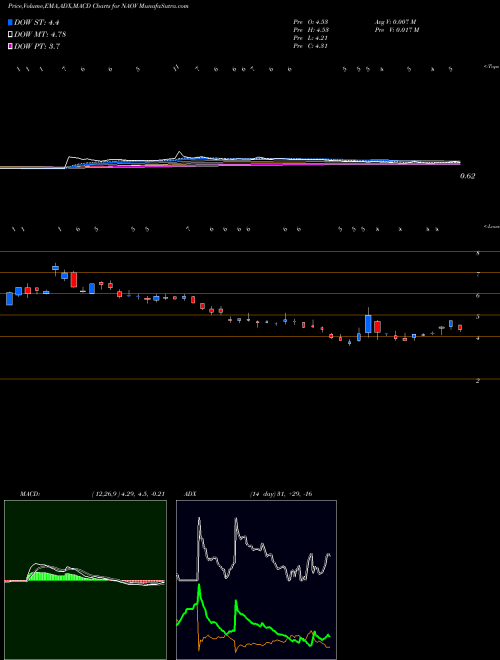Screen dimensions: 500x660
Task: Click the magenta DOW PT legend swatch
Action: pos(11,46)
